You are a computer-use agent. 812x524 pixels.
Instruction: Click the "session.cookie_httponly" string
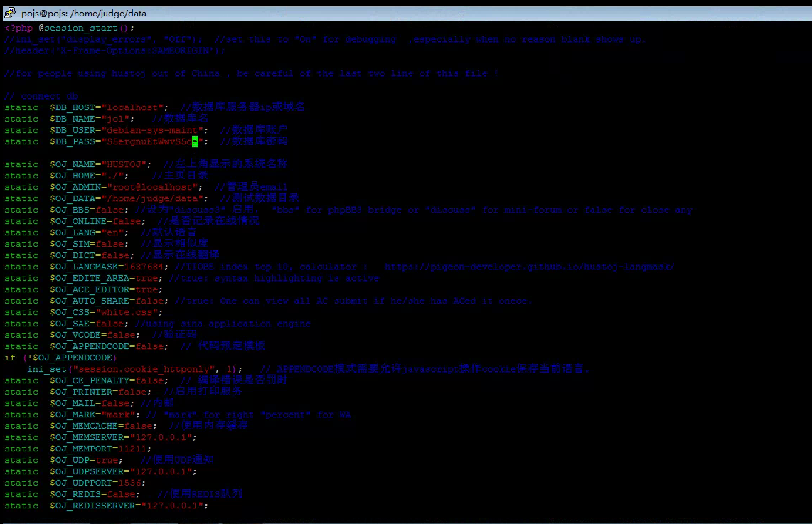[144, 370]
